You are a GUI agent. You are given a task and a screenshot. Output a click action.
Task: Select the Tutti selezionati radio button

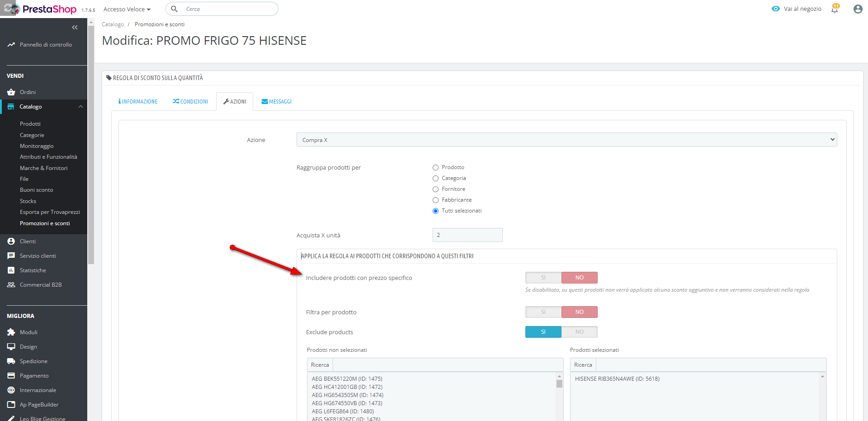(436, 211)
